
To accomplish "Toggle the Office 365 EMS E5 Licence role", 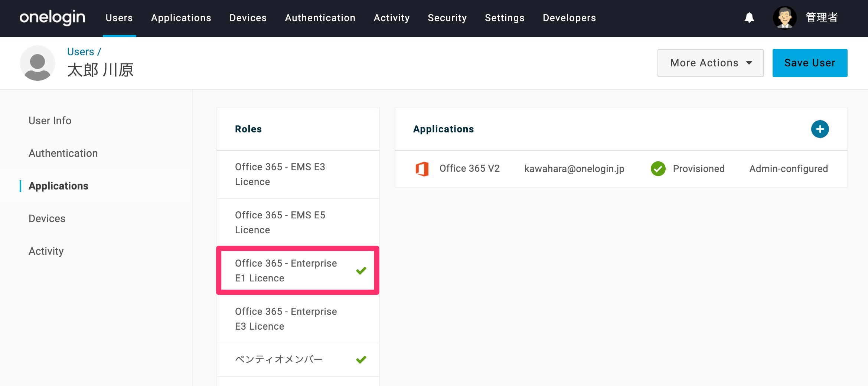I will [x=298, y=222].
